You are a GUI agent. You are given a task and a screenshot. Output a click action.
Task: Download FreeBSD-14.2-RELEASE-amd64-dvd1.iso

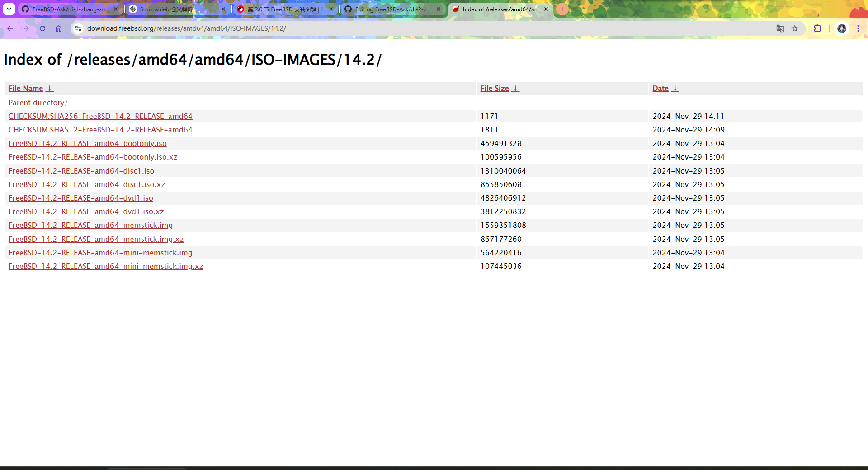tap(81, 198)
